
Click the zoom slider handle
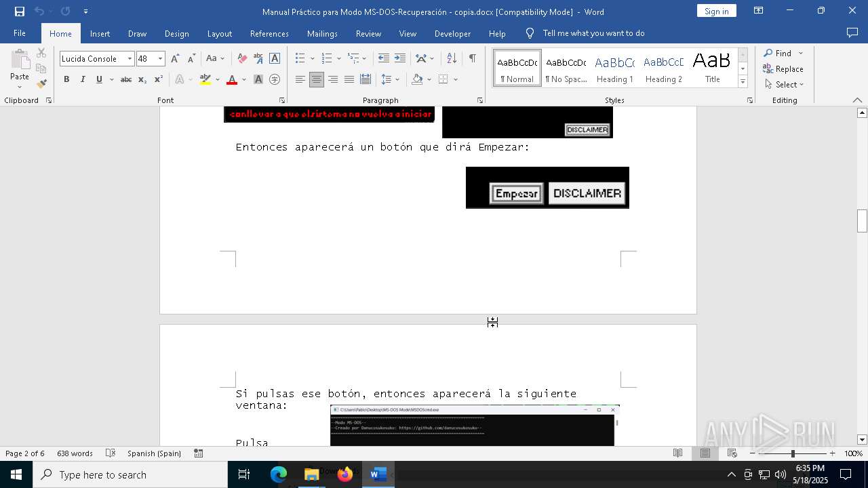point(793,453)
